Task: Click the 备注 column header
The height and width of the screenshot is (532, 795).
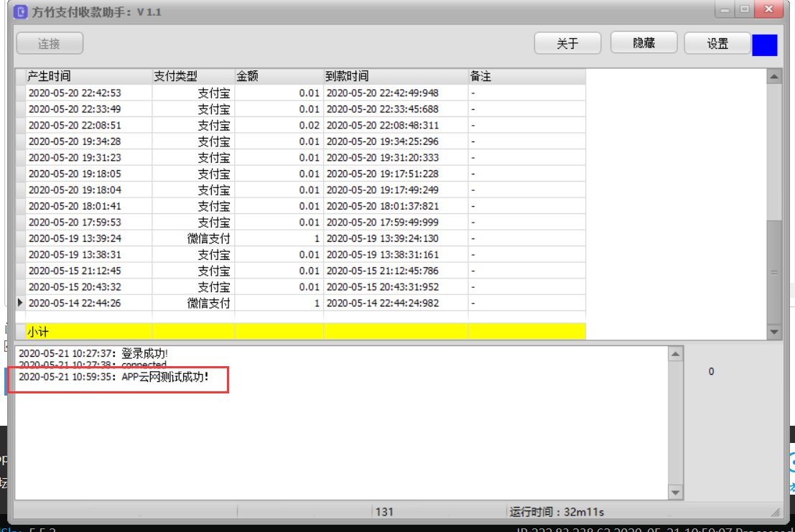Action: (x=526, y=76)
